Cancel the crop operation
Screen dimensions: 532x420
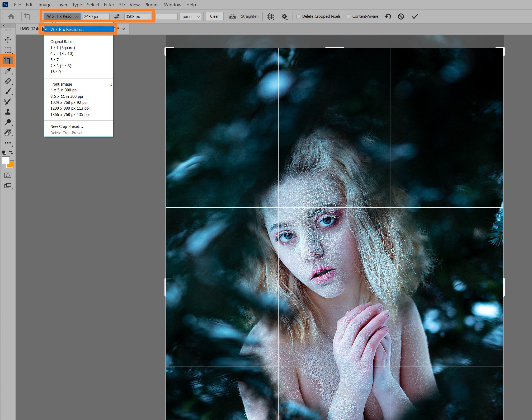pyautogui.click(x=401, y=16)
